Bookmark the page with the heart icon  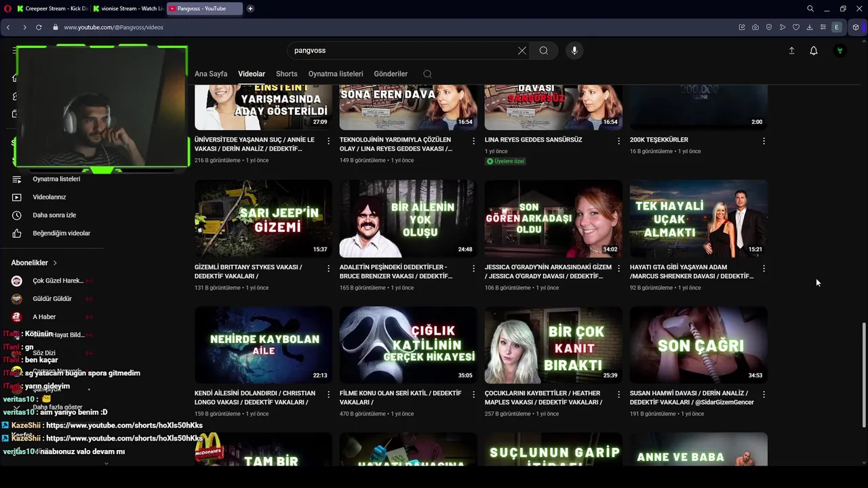tap(796, 27)
